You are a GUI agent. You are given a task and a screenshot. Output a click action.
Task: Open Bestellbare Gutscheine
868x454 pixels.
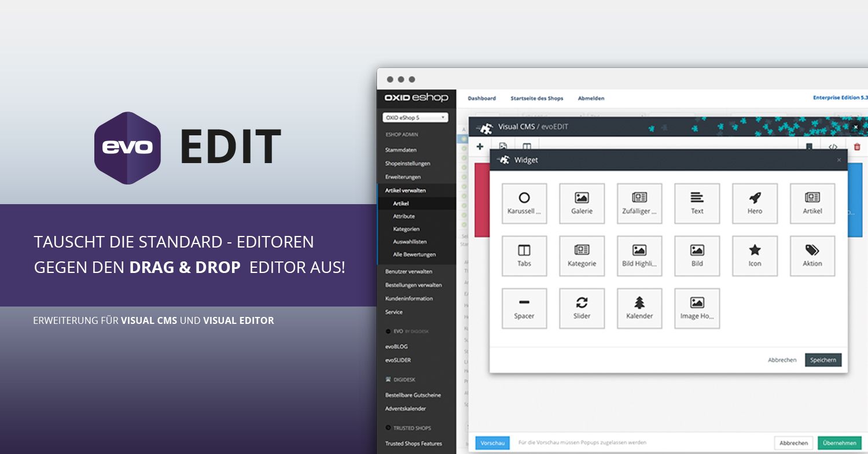coord(413,395)
